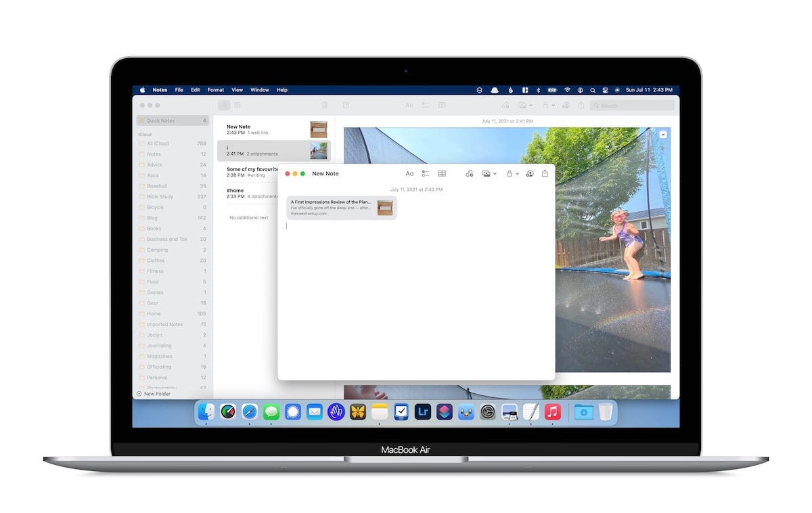The height and width of the screenshot is (513, 812).
Task: Add a checklist in New Note window
Action: [426, 174]
